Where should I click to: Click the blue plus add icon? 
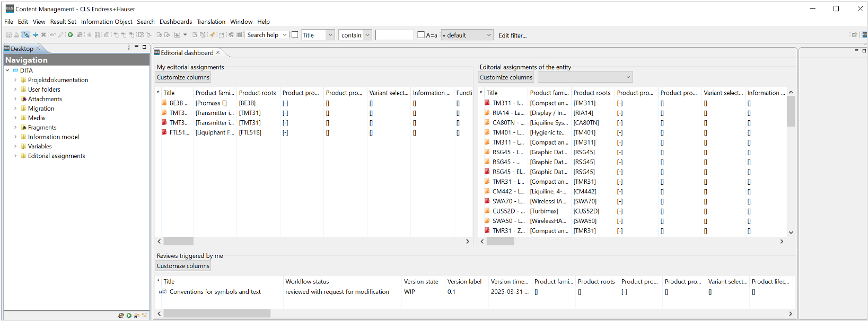click(36, 35)
